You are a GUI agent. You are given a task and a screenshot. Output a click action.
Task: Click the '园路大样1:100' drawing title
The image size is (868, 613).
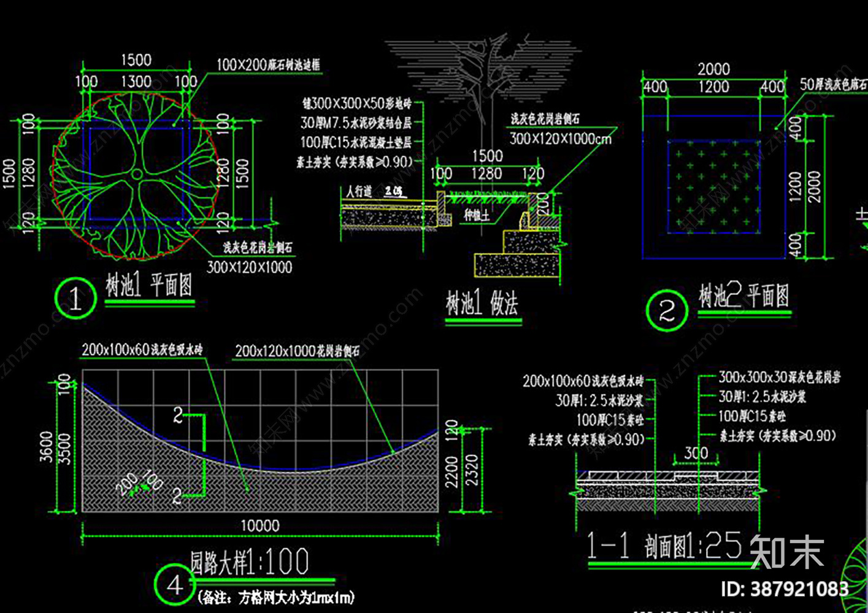(x=249, y=562)
